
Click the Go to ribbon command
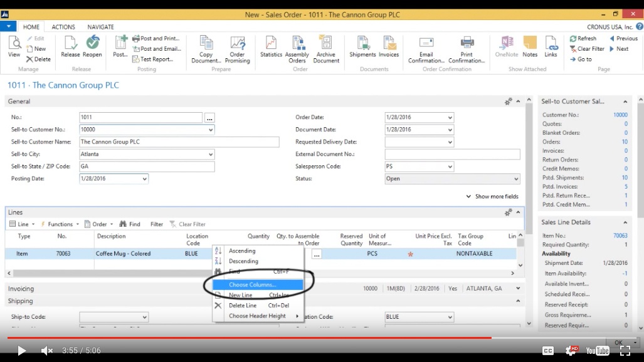coord(581,59)
